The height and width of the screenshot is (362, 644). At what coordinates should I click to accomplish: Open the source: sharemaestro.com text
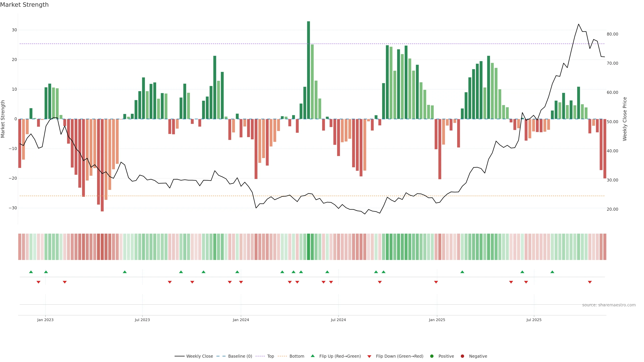tap(609, 305)
